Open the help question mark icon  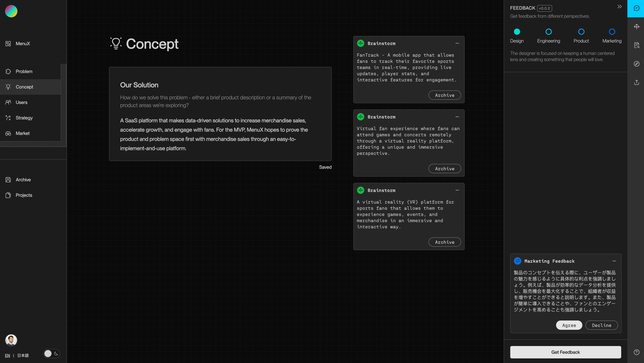(x=637, y=352)
